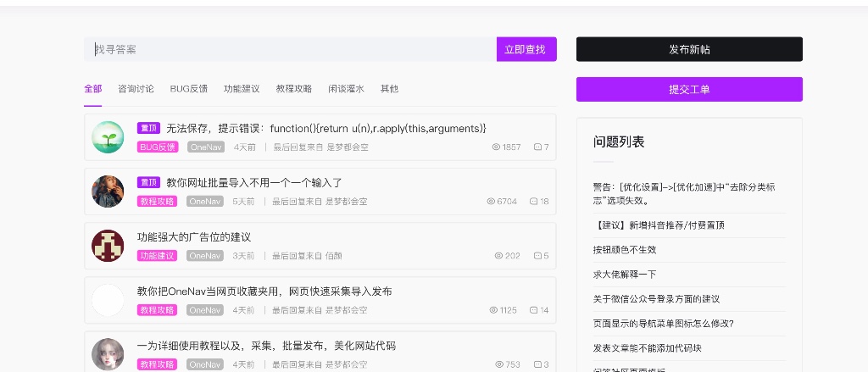868x372 pixels.
Task: Click the girl avatar of 一为详细使用教程 post
Action: tap(108, 354)
